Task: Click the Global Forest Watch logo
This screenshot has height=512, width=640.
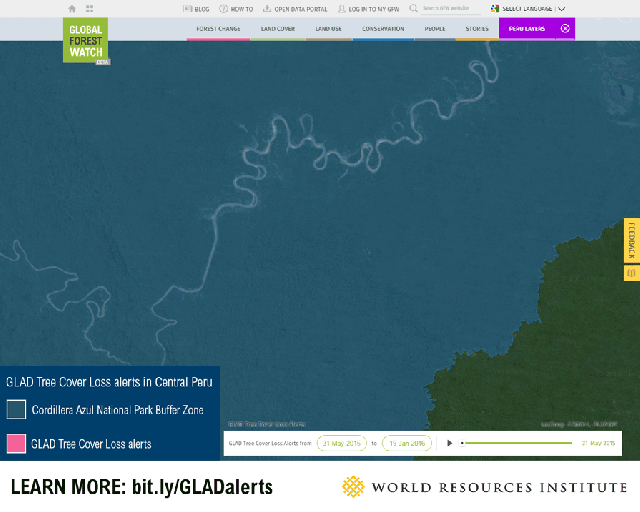Action: coord(86,40)
